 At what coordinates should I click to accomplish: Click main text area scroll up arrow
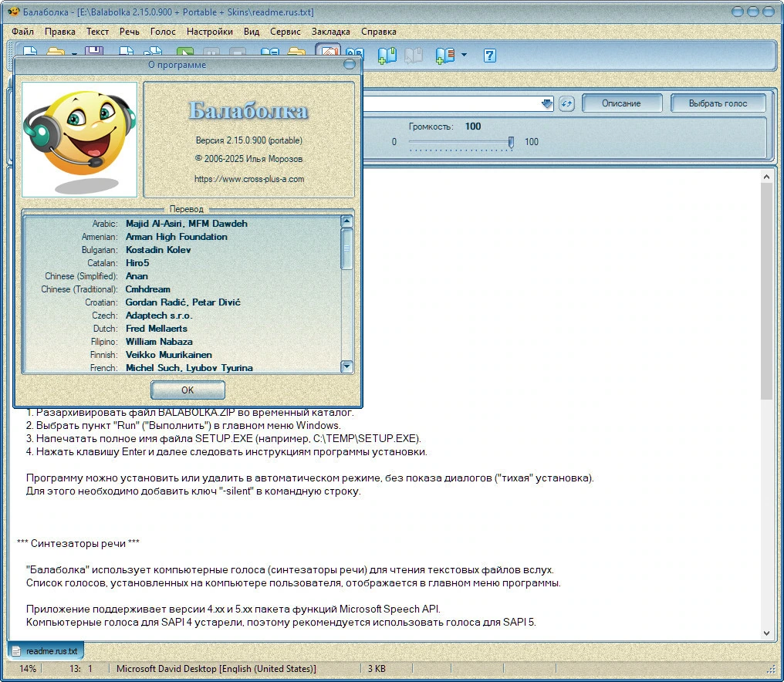(766, 177)
